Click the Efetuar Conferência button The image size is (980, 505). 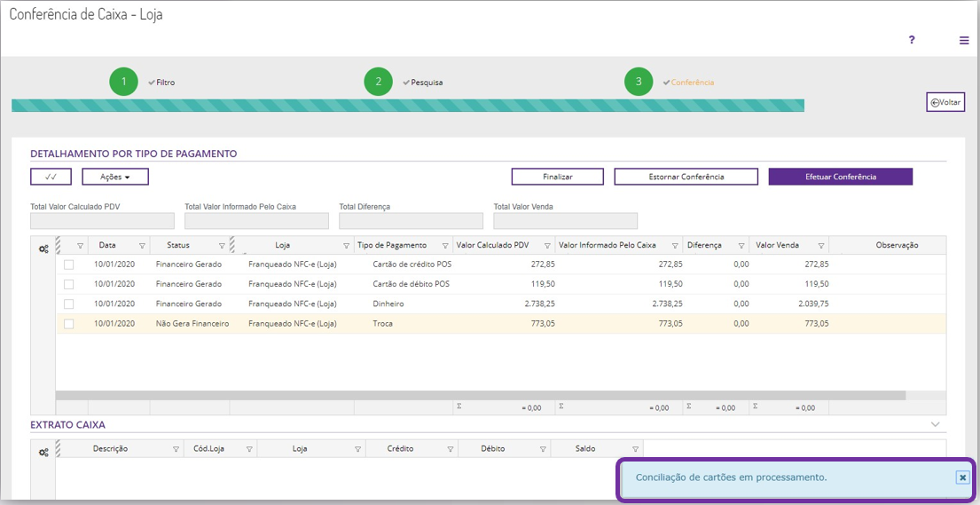point(840,177)
